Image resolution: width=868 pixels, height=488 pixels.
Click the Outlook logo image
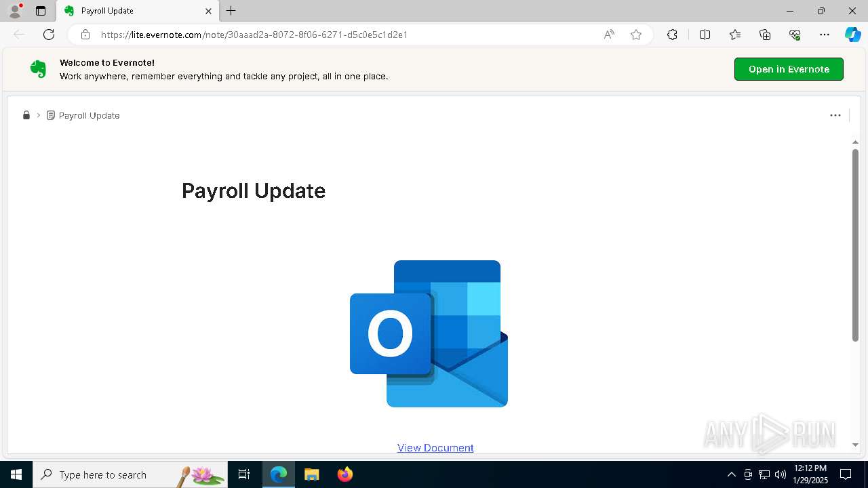[x=429, y=333]
